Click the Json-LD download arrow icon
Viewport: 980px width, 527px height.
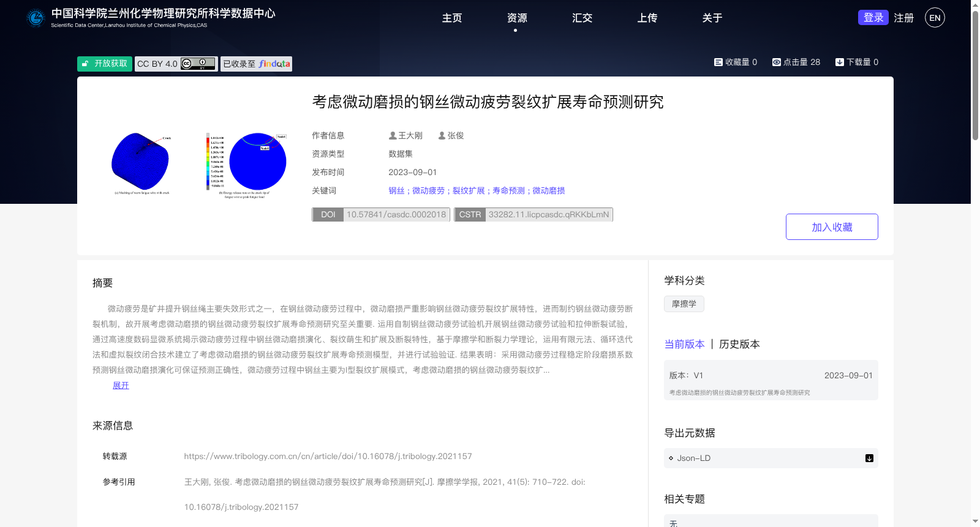[x=869, y=458]
